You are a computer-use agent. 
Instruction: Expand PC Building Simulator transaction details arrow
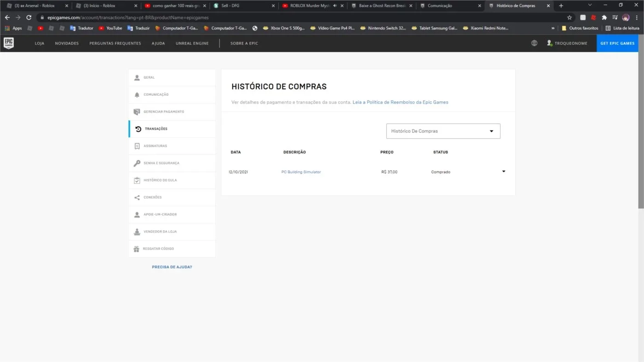point(504,171)
